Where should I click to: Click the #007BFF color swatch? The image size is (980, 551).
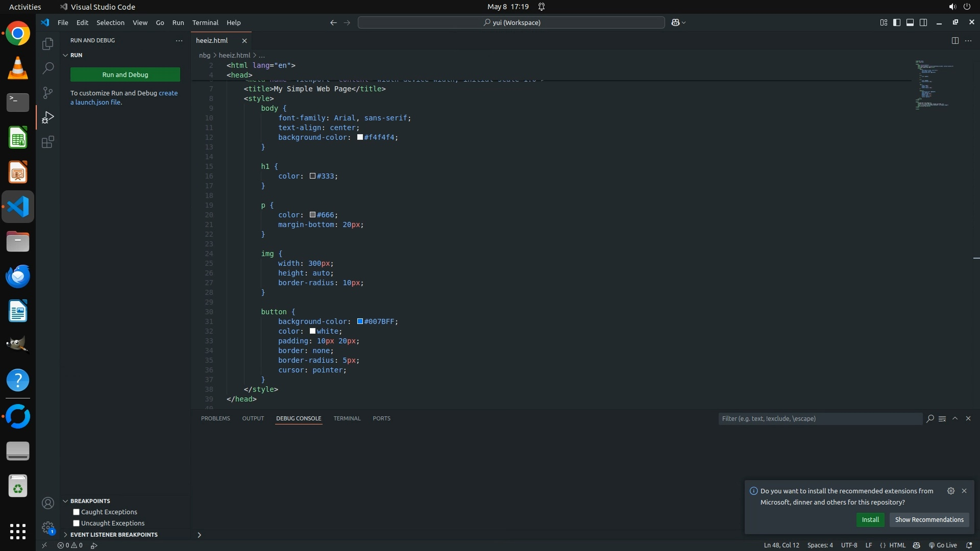click(360, 321)
